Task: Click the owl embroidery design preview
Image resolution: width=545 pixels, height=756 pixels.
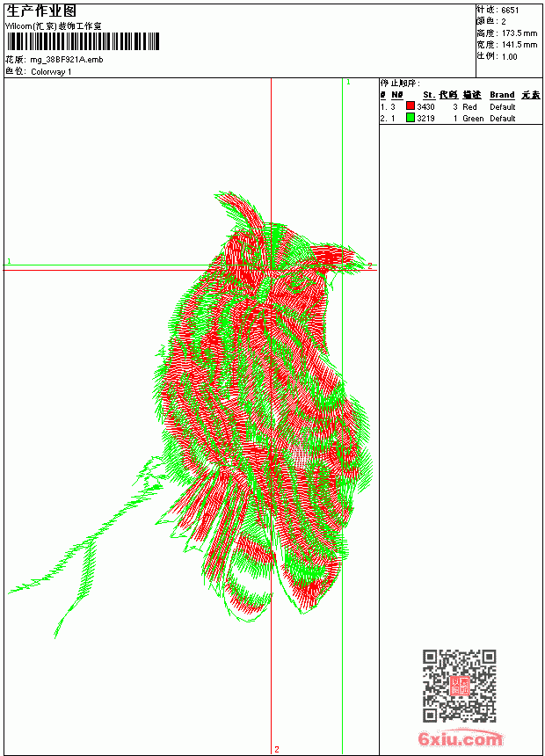Action: tap(191, 415)
